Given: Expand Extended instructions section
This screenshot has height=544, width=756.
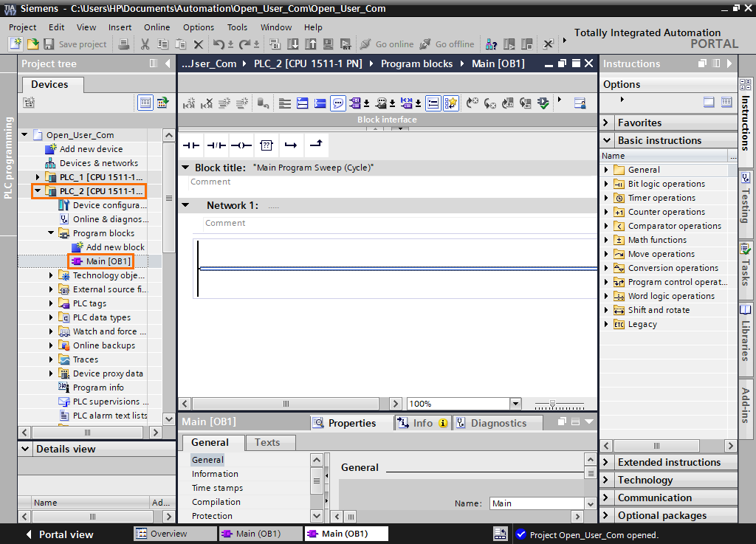Looking at the screenshot, I should point(607,462).
